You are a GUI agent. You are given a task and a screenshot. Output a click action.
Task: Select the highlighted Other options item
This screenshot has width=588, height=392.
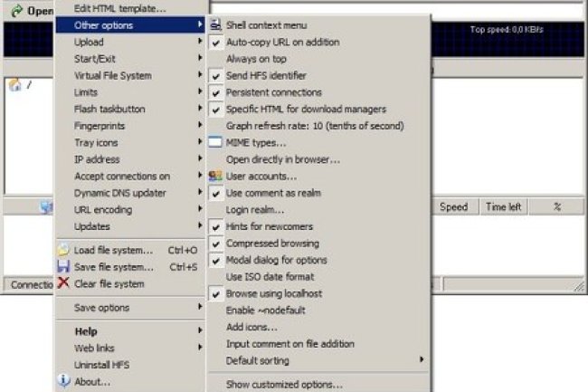130,25
